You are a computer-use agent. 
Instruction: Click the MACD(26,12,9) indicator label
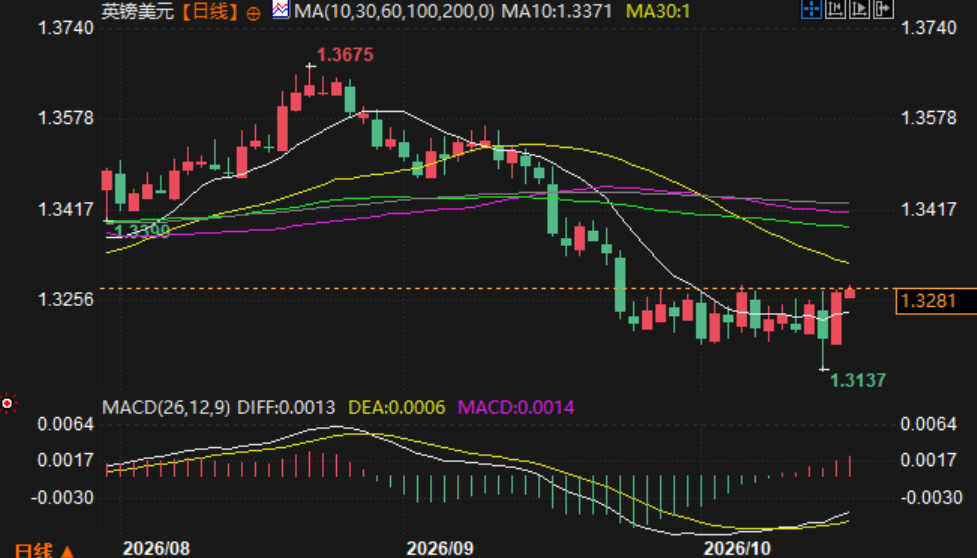coord(166,408)
